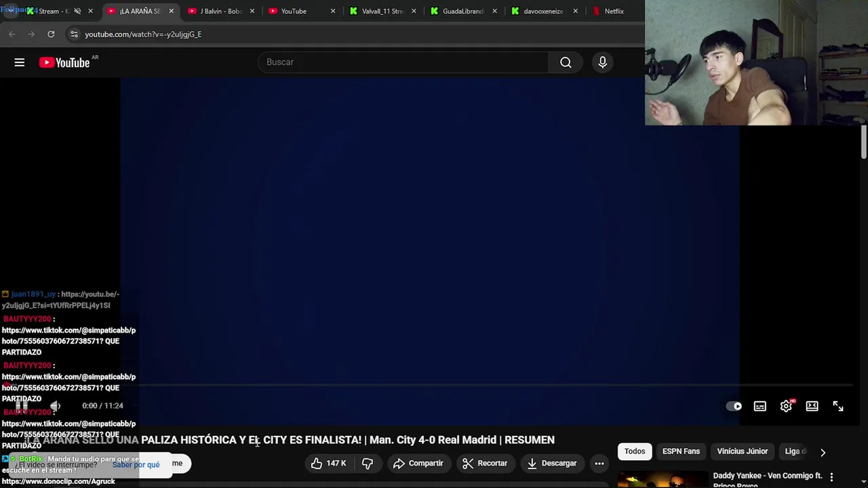This screenshot has height=488, width=868.
Task: Pause the video player
Action: click(22, 405)
